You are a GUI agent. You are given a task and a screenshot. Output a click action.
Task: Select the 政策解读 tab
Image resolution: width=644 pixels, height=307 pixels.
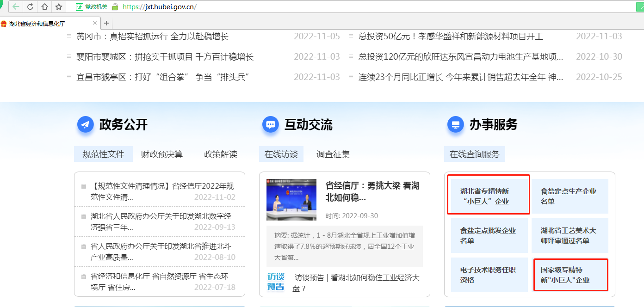click(221, 154)
